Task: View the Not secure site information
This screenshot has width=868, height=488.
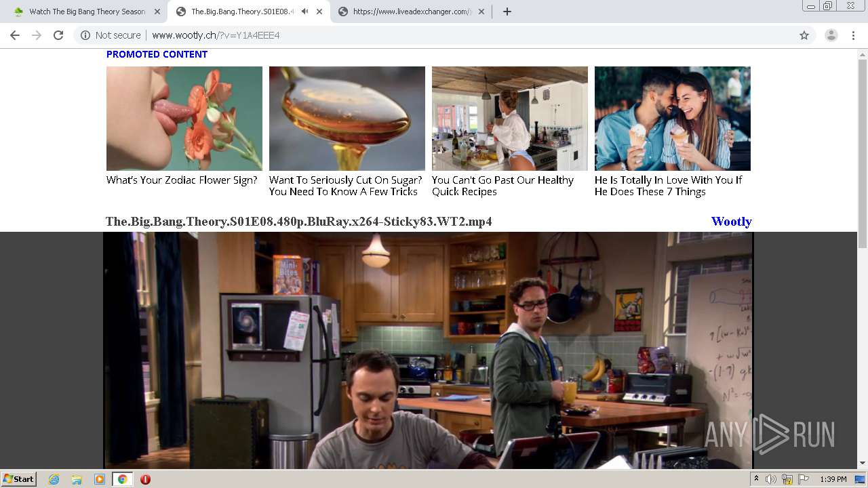Action: [111, 35]
